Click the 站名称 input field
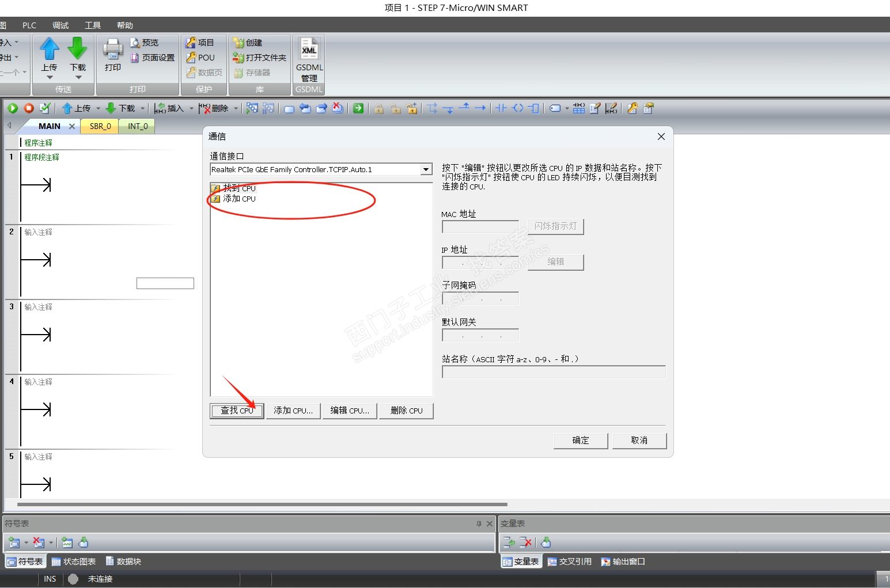890x588 pixels. (x=554, y=372)
